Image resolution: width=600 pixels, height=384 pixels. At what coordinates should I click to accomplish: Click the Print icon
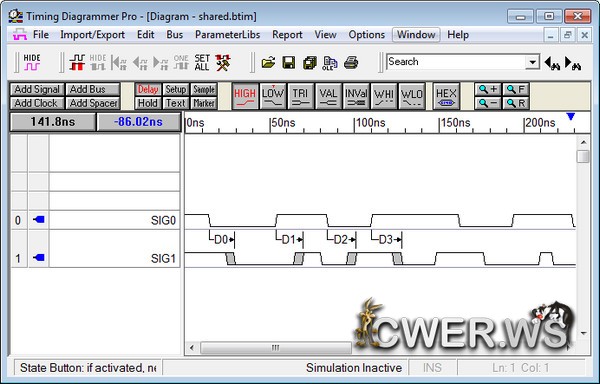pyautogui.click(x=351, y=62)
